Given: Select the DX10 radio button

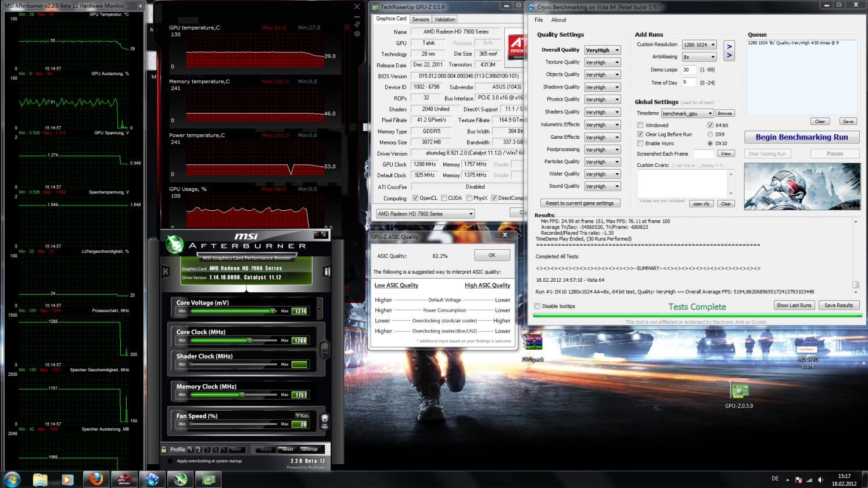Looking at the screenshot, I should [x=710, y=143].
